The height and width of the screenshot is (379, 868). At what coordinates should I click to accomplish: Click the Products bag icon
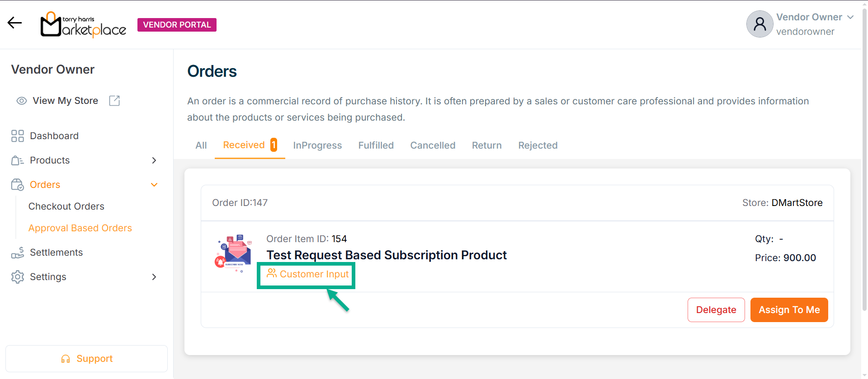pyautogui.click(x=18, y=160)
